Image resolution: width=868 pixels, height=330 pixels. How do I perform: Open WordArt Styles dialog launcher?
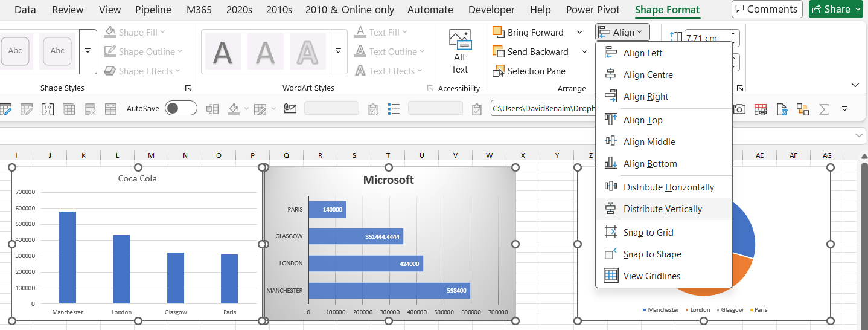[430, 88]
